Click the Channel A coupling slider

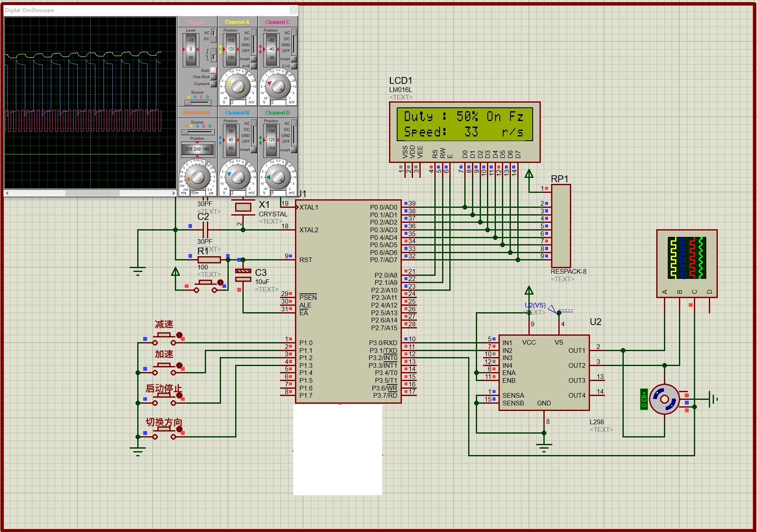pyautogui.click(x=254, y=41)
